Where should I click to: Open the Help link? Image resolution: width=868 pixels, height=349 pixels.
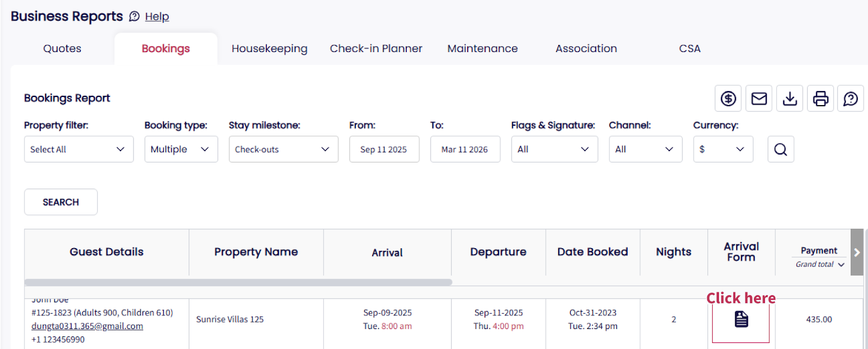tap(157, 17)
